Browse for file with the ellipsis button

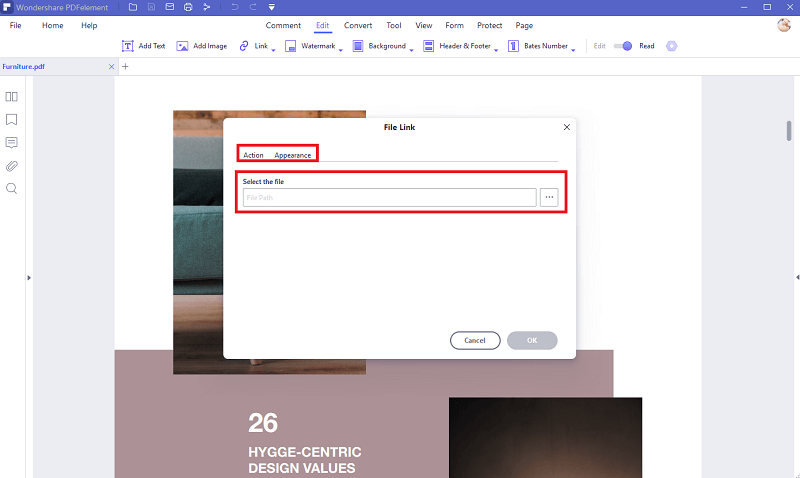[x=549, y=197]
